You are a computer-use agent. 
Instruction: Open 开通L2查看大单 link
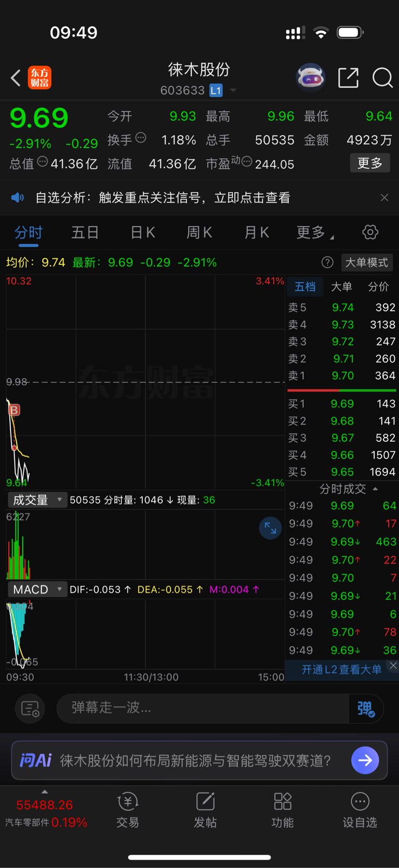click(x=341, y=669)
